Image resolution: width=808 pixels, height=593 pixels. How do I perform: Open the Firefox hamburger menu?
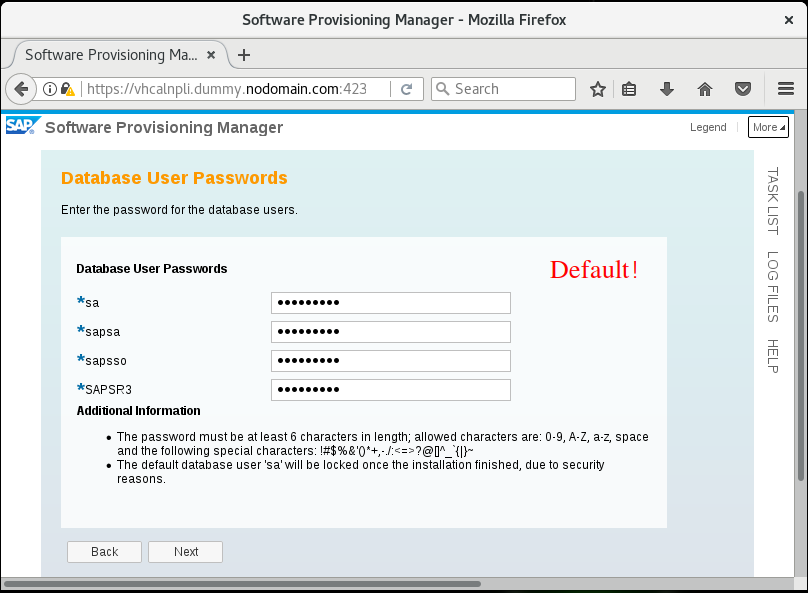pos(786,89)
